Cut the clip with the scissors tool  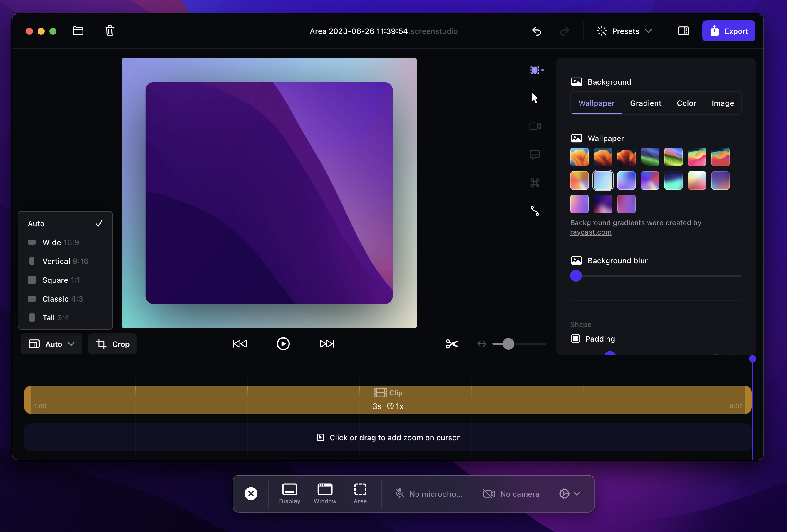(452, 344)
